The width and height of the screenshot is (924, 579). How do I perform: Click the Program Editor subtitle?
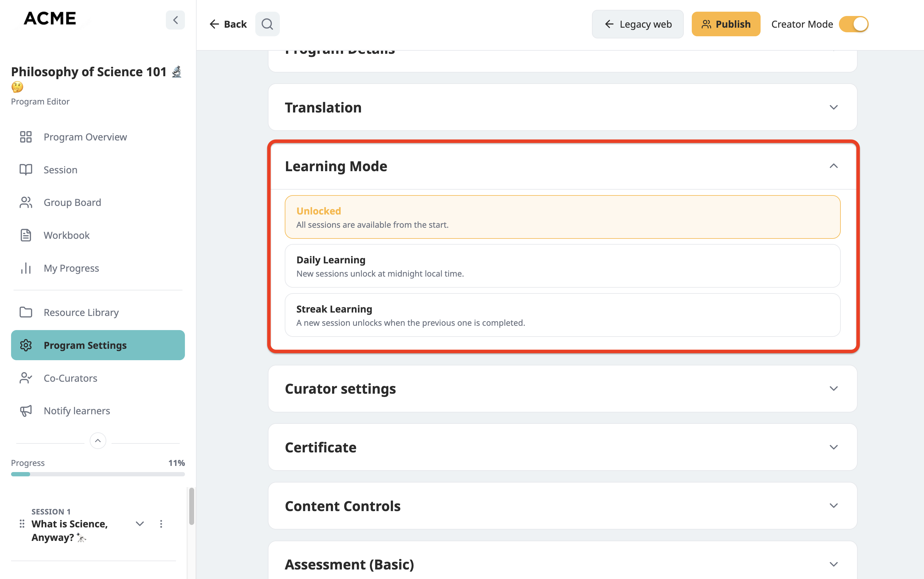click(x=40, y=101)
